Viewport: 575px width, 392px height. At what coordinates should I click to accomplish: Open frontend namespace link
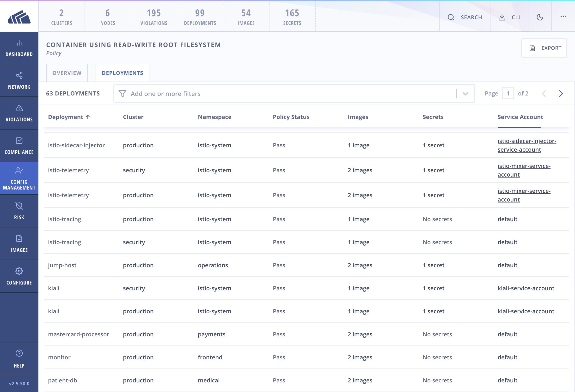(210, 357)
